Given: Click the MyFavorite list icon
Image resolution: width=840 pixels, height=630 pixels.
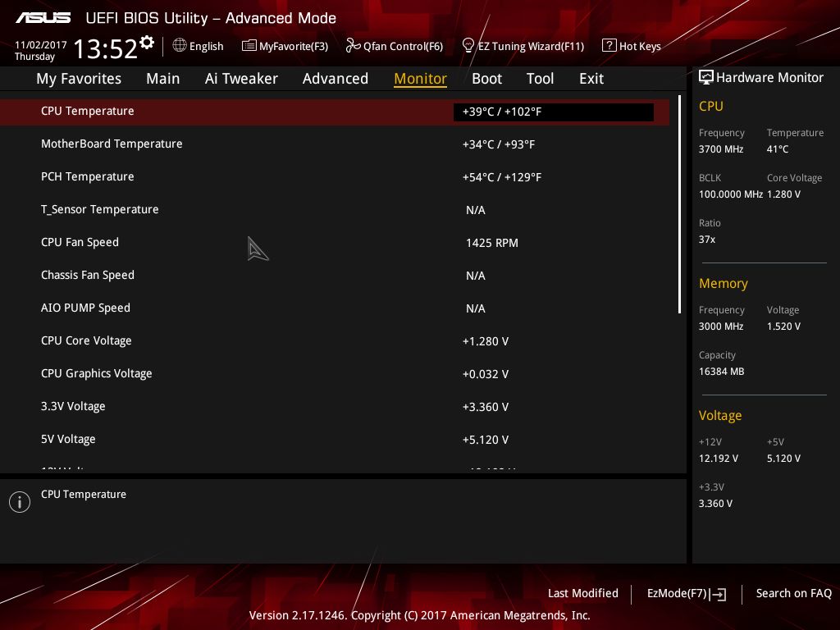Looking at the screenshot, I should (x=249, y=46).
